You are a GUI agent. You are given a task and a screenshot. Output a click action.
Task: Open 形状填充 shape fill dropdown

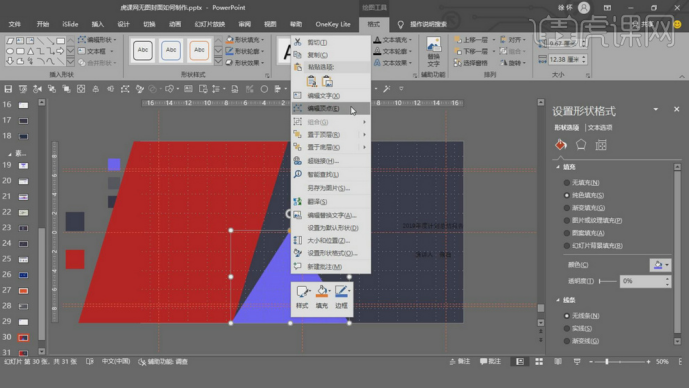(x=245, y=40)
